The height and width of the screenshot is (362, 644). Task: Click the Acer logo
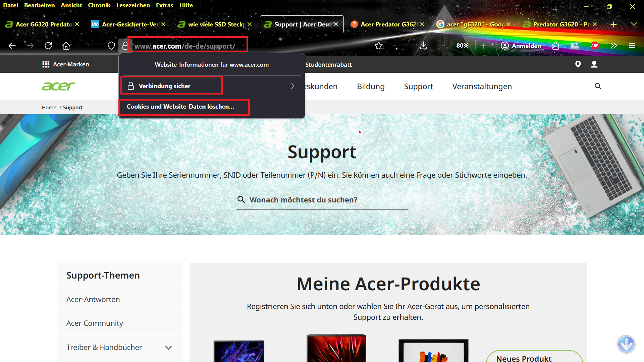click(x=58, y=86)
